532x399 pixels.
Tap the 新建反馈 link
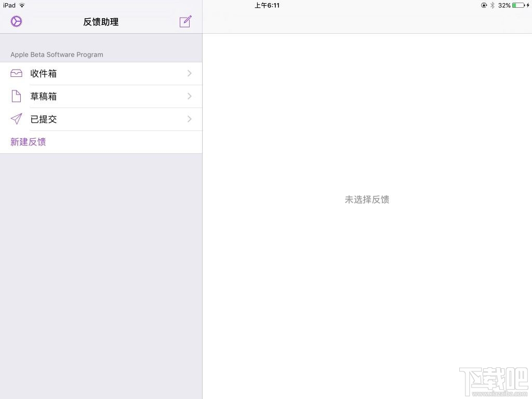[x=28, y=142]
